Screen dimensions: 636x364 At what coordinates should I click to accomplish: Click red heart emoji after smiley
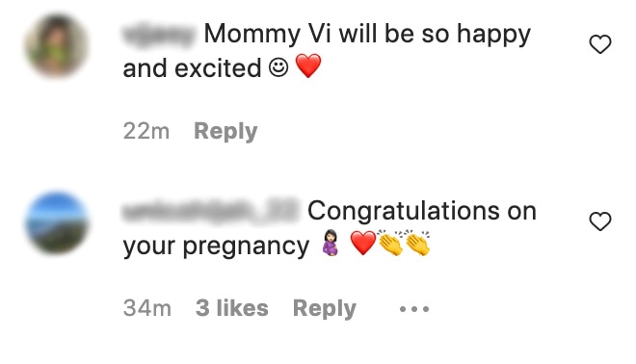pos(308,66)
